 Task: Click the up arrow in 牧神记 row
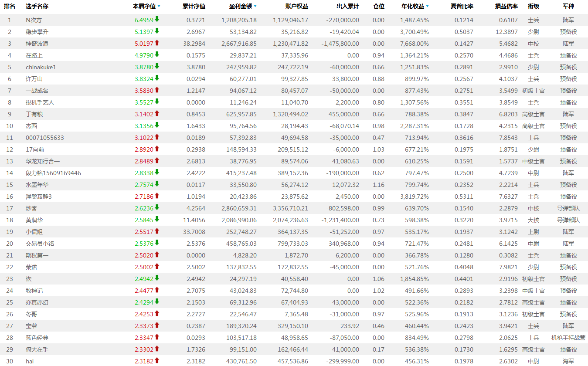(157, 290)
